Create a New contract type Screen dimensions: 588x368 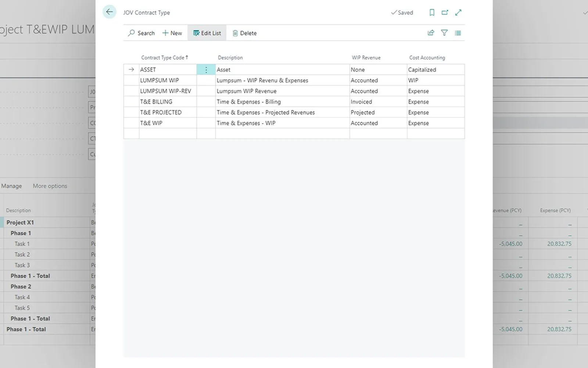172,33
